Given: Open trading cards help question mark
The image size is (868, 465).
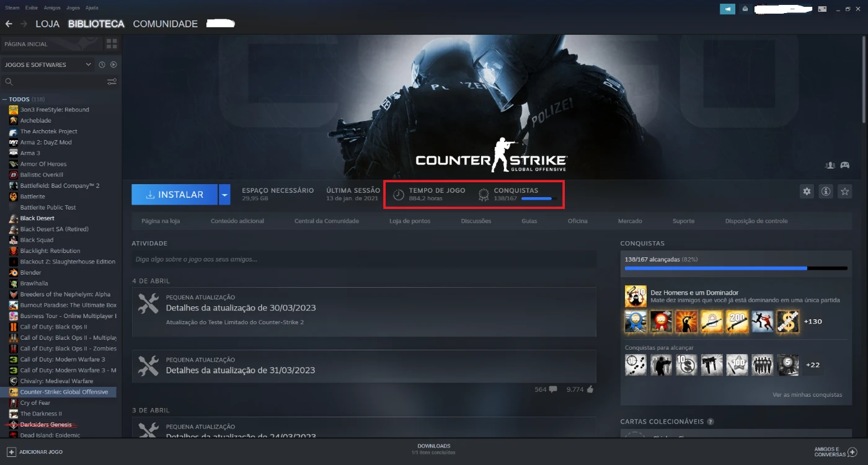Looking at the screenshot, I should [x=711, y=422].
